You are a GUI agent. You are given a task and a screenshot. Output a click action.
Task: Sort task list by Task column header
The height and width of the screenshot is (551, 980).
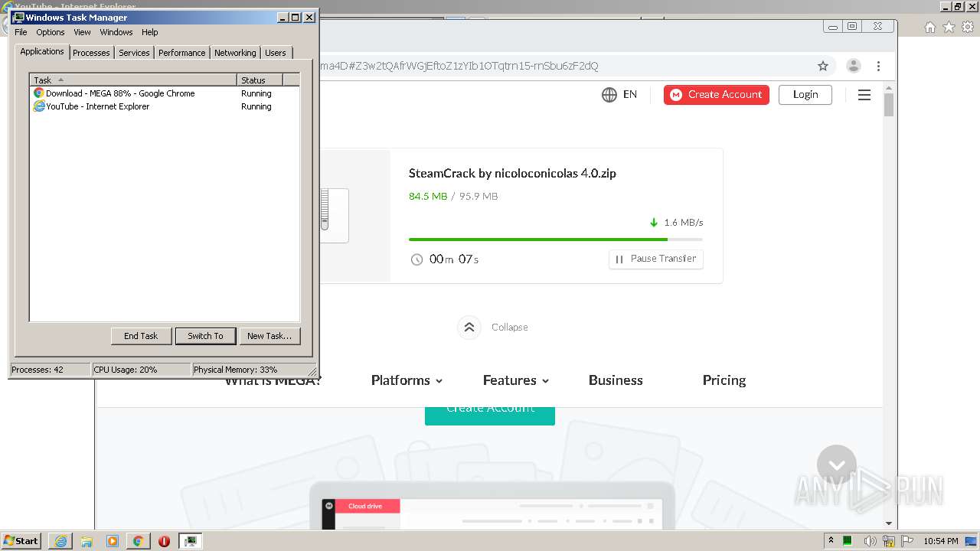[x=133, y=80]
